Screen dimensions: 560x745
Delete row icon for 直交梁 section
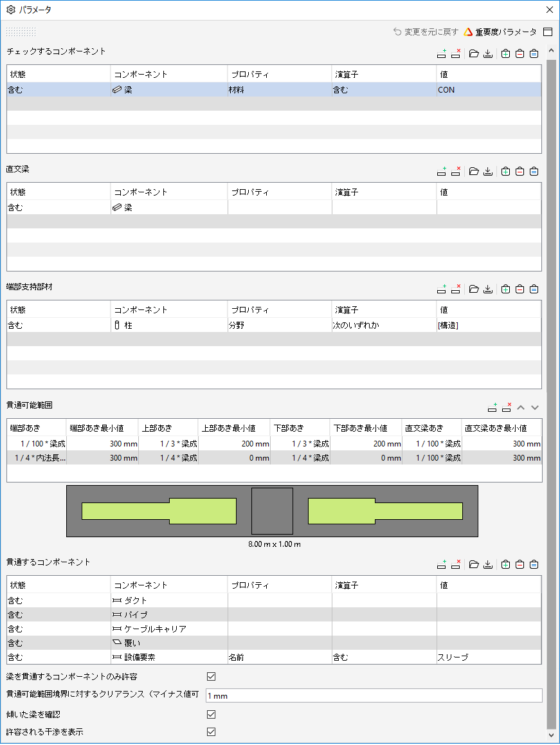(x=455, y=172)
